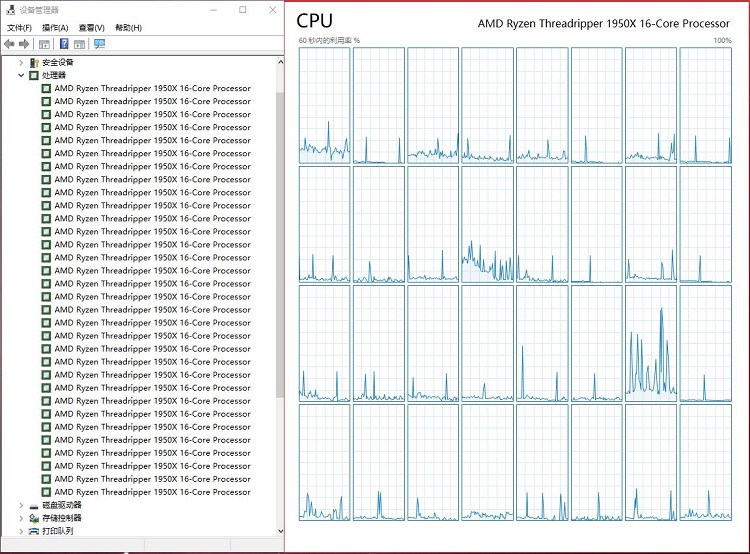This screenshot has width=750, height=554.
Task: Click the 设备管理器 title bar app icon
Action: pyautogui.click(x=11, y=10)
